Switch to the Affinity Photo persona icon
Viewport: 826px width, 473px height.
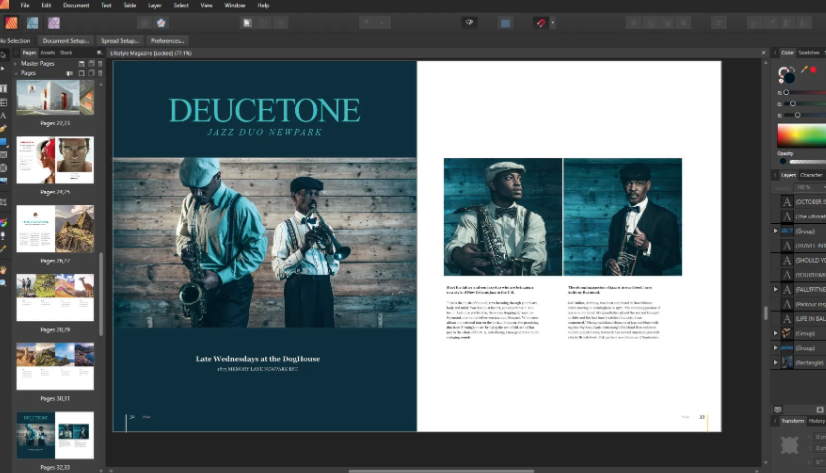click(54, 22)
